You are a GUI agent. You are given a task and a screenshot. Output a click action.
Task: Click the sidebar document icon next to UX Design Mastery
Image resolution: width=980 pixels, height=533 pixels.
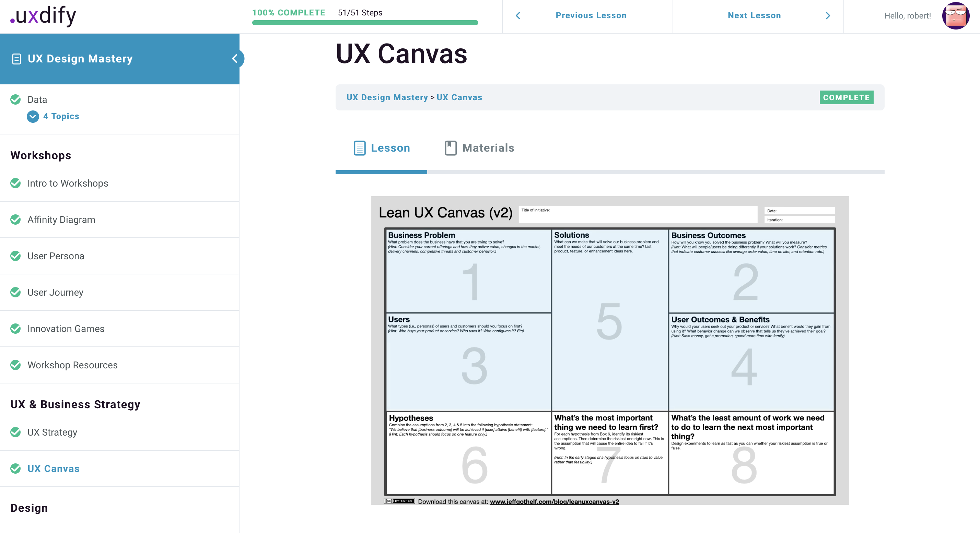coord(16,59)
